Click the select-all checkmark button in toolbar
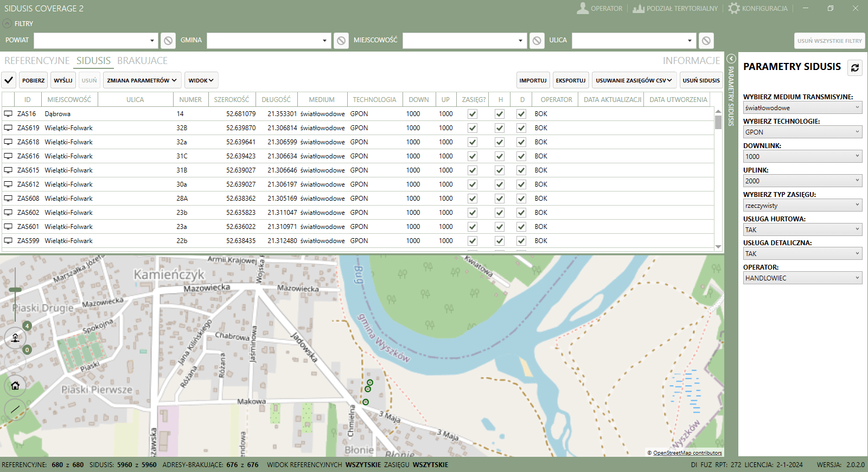Viewport: 868px width, 472px height. [9, 80]
